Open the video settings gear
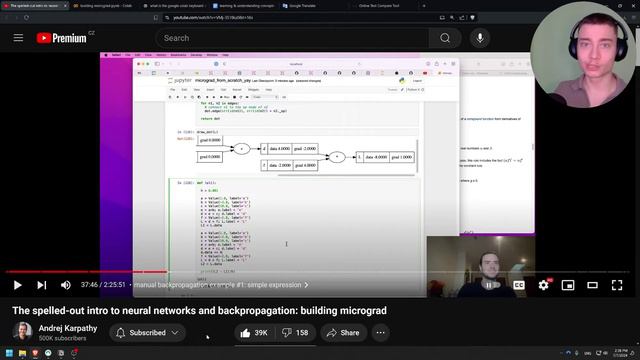The image size is (640, 360). pos(544,285)
